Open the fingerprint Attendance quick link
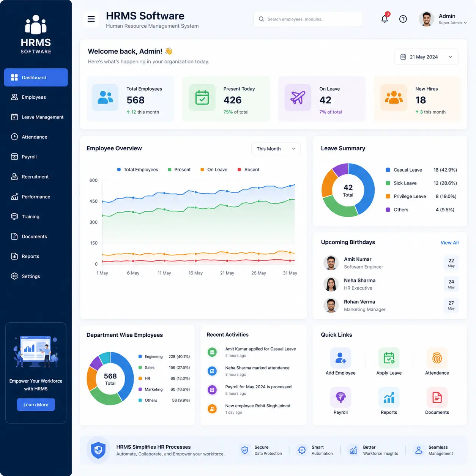The height and width of the screenshot is (476, 476). 437,358
